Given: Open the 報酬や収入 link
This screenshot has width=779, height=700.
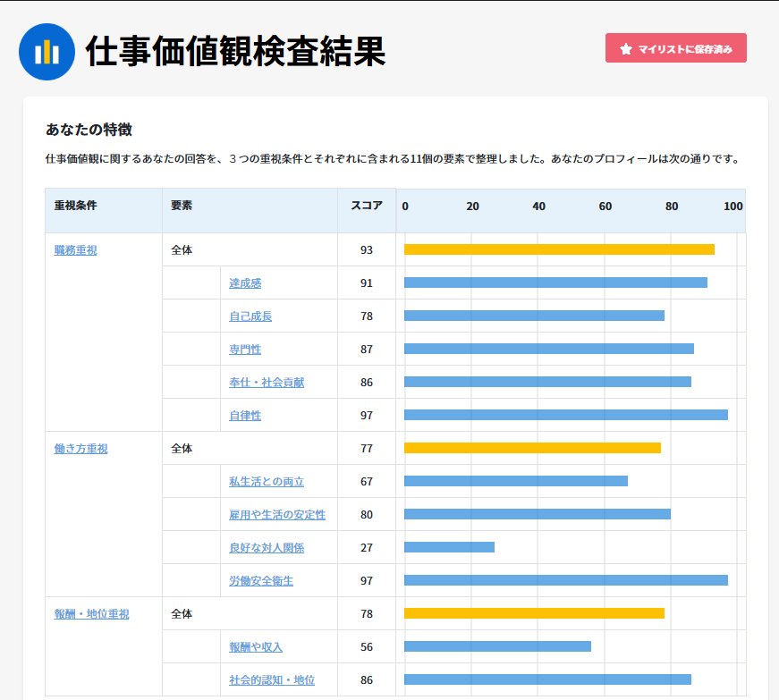Looking at the screenshot, I should [256, 647].
